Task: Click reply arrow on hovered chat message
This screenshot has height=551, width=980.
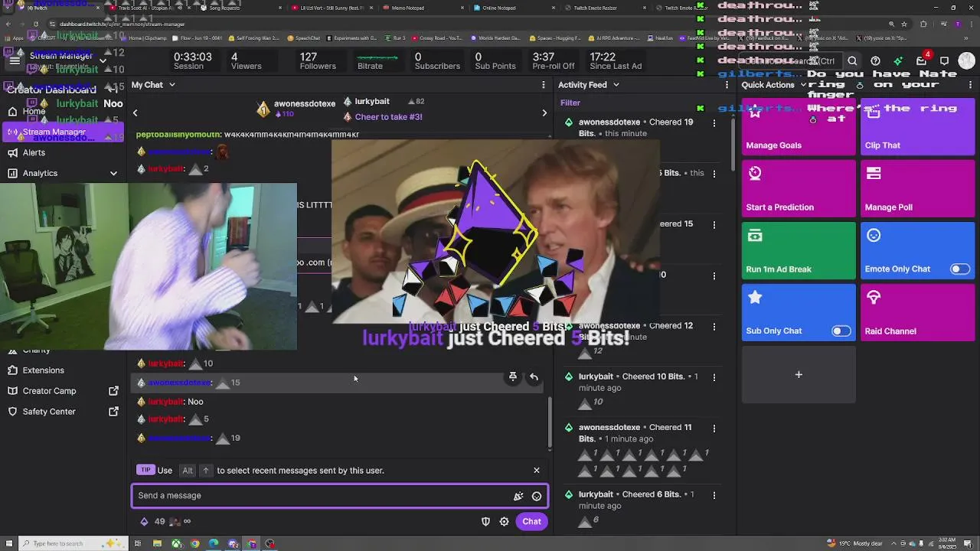Action: click(x=534, y=377)
